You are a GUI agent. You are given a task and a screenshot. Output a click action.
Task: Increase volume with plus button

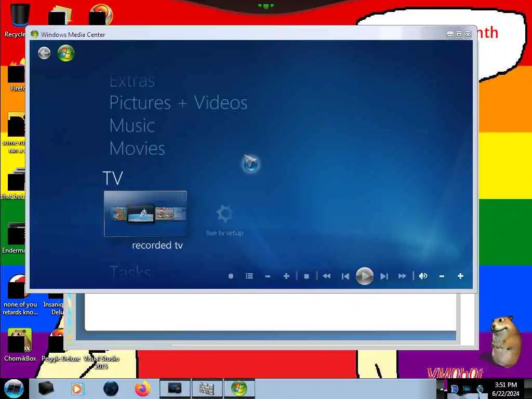(x=460, y=276)
